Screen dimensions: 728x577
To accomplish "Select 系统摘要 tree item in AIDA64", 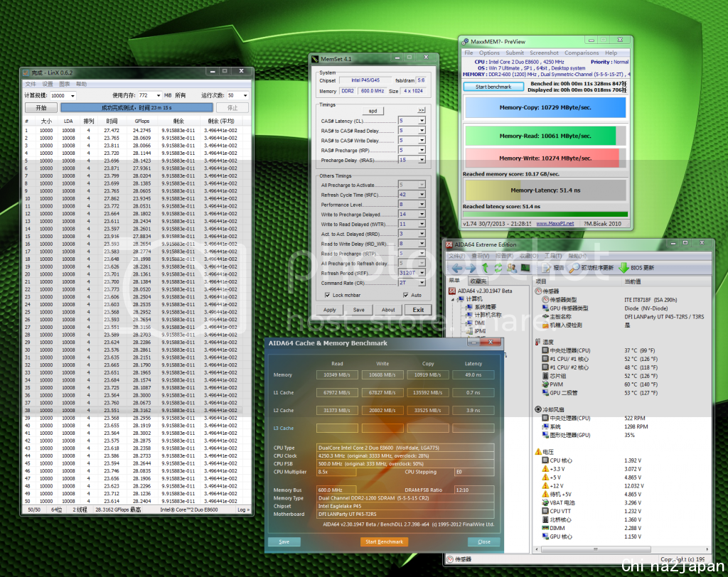I will [481, 307].
